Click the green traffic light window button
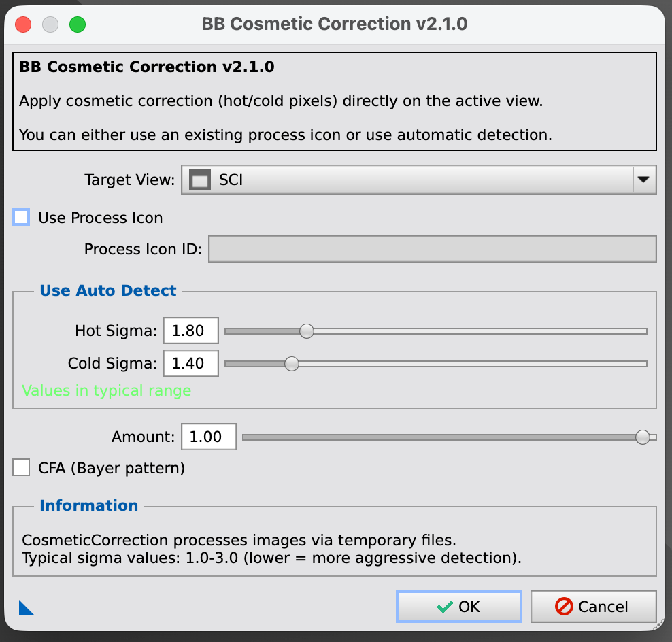This screenshot has width=672, height=642. point(78,24)
